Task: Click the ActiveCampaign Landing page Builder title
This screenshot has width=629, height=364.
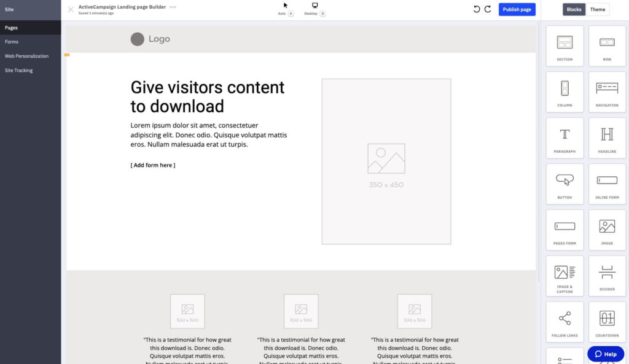Action: pos(122,7)
